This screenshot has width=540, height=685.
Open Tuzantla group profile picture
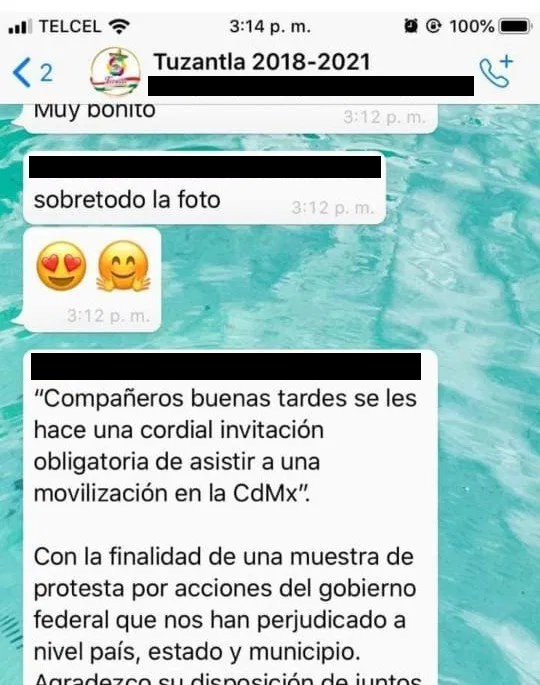click(115, 72)
